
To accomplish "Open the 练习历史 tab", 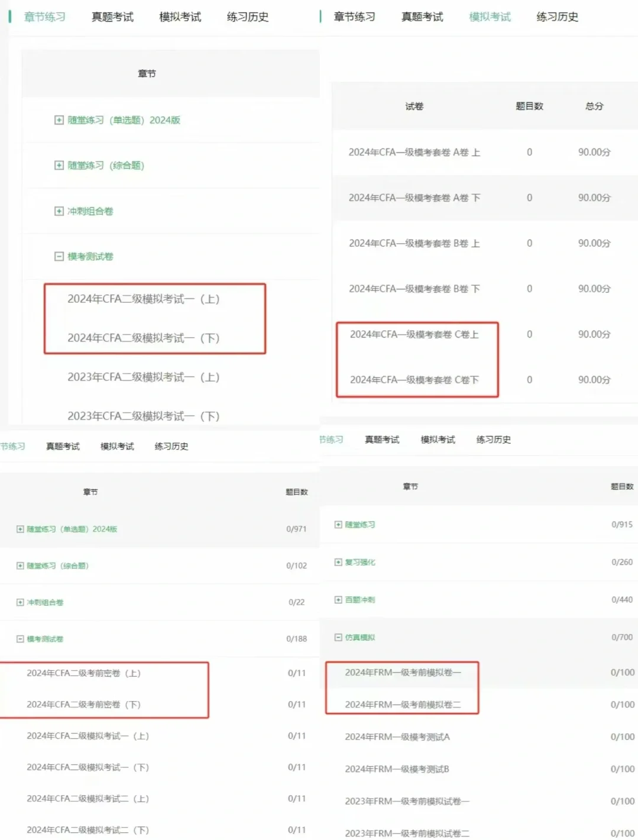I will coord(247,17).
